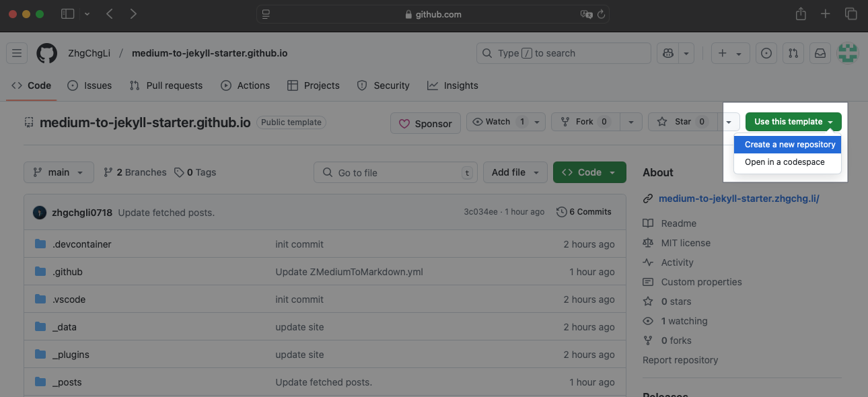Image resolution: width=868 pixels, height=397 pixels.
Task: Open the hamburger navigation menu
Action: 17,53
